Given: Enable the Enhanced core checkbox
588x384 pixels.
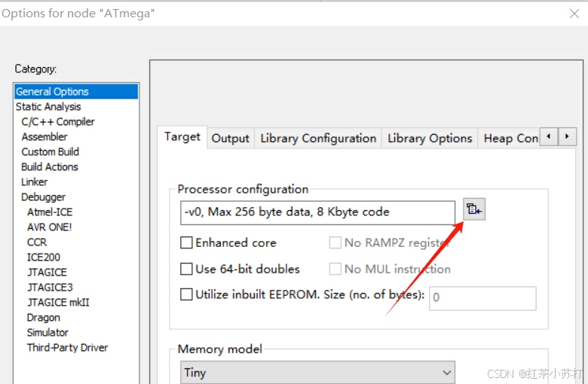Looking at the screenshot, I should coord(186,242).
